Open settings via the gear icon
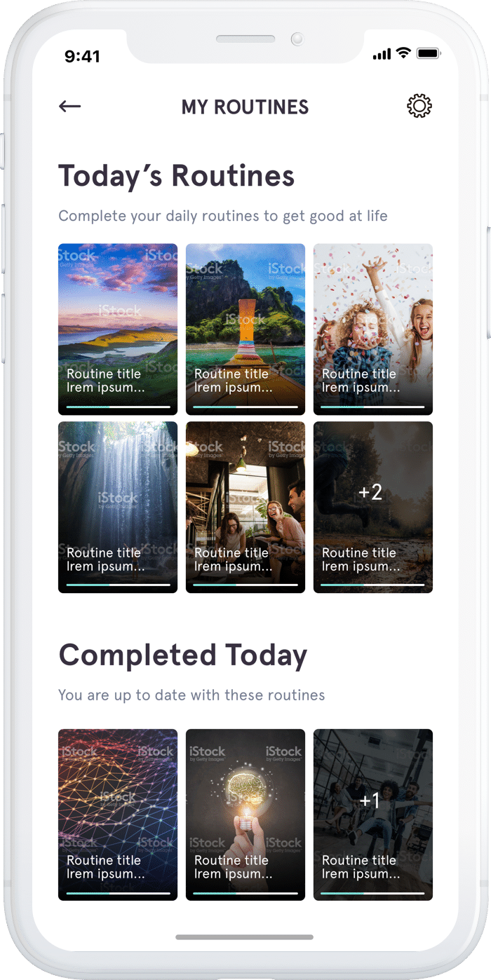Screen dimensions: 491x980 [x=419, y=107]
